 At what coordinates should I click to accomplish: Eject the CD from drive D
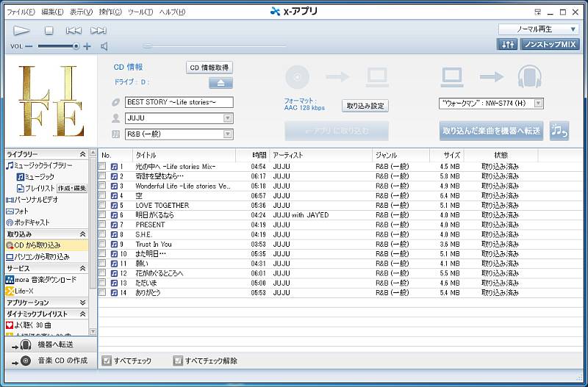pyautogui.click(x=220, y=83)
